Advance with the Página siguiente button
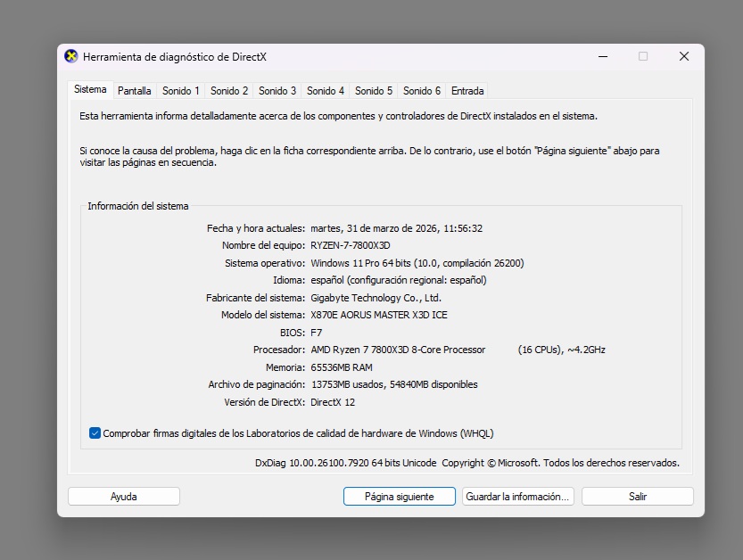 tap(398, 496)
